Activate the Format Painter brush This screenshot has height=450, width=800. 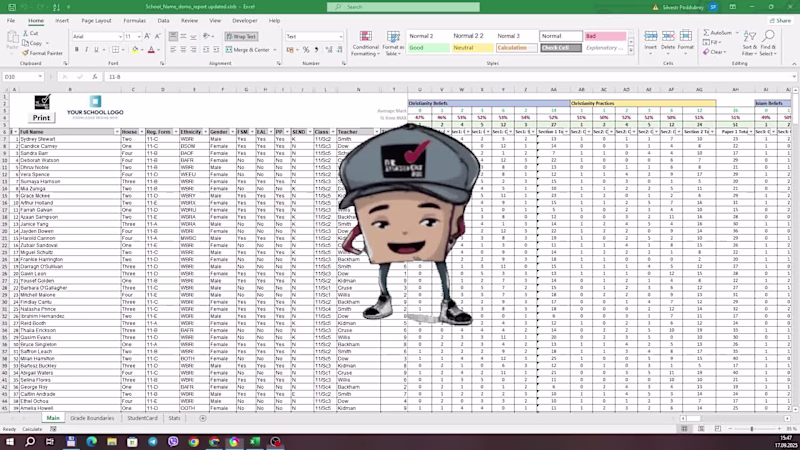click(26, 53)
